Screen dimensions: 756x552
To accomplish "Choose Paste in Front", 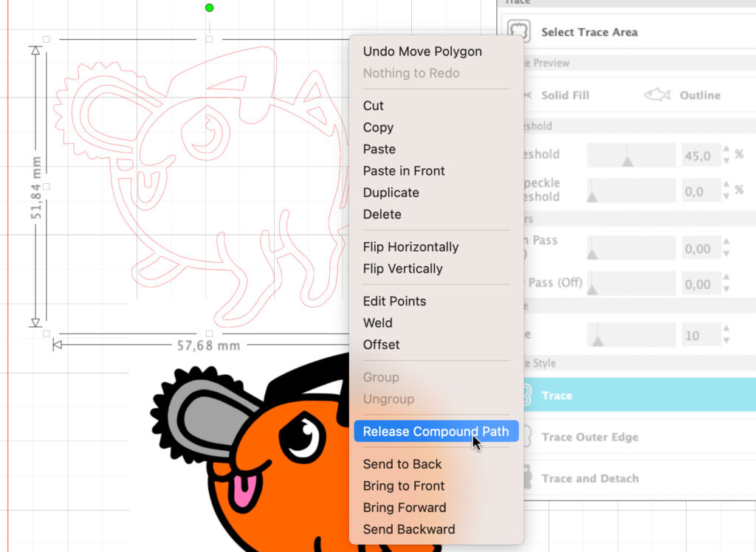I will (404, 170).
